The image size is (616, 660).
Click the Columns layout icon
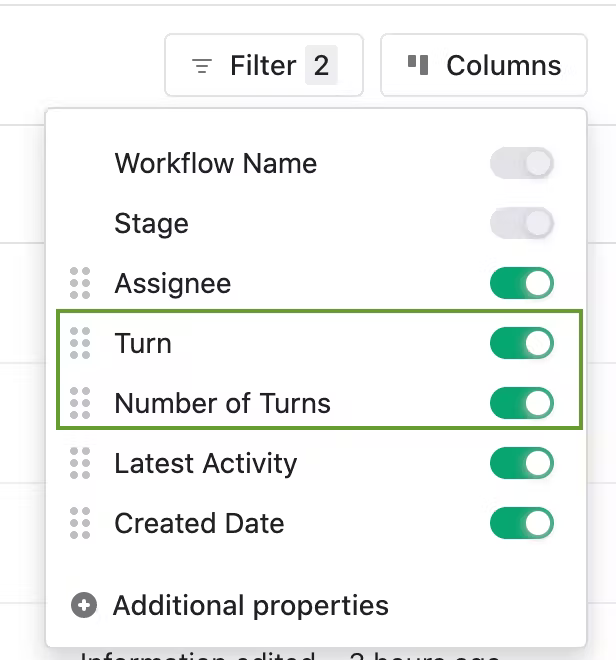(418, 65)
